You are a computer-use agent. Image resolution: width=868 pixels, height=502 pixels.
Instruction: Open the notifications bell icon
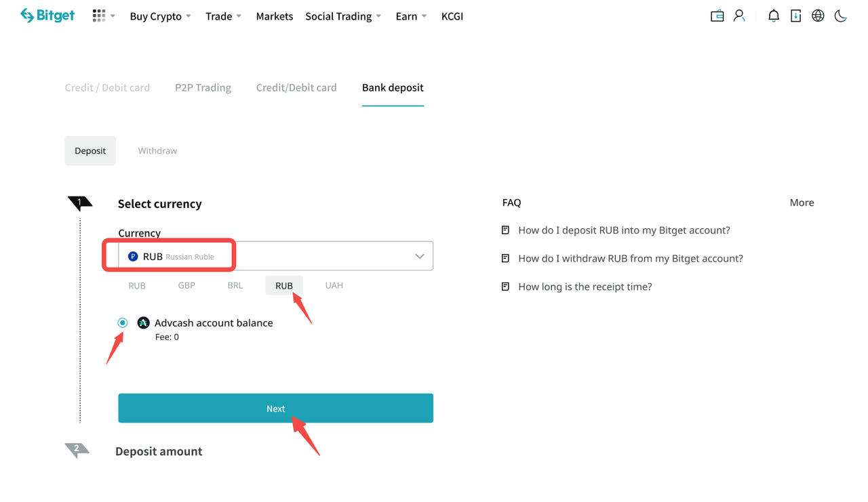coord(774,16)
